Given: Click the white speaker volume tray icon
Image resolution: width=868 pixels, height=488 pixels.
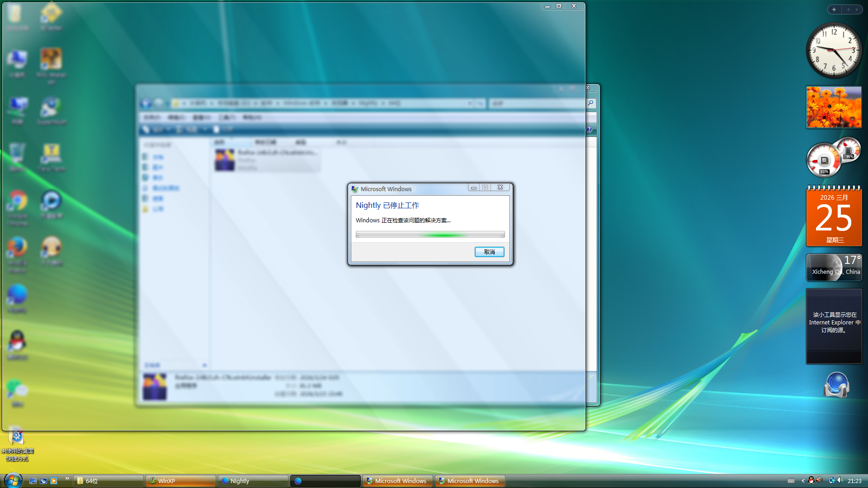Looking at the screenshot, I should 840,480.
